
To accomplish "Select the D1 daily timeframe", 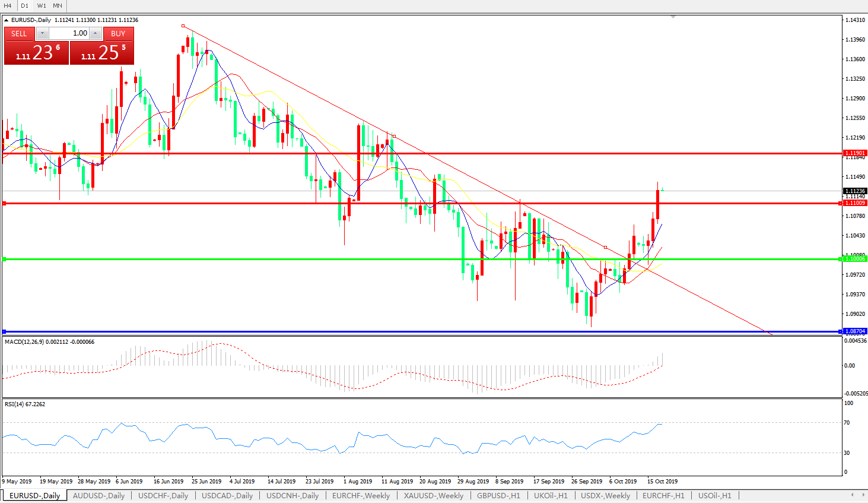I will 24,5.
